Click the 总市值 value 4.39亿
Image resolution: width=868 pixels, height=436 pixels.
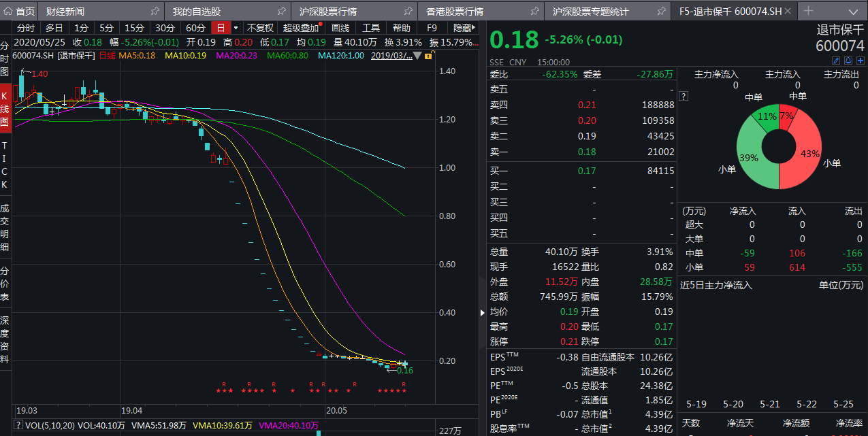660,413
